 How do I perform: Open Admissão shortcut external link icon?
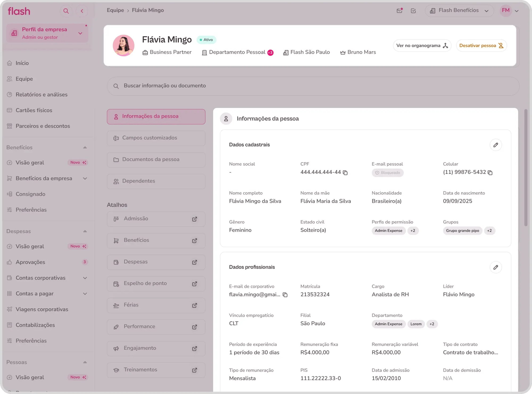click(195, 219)
